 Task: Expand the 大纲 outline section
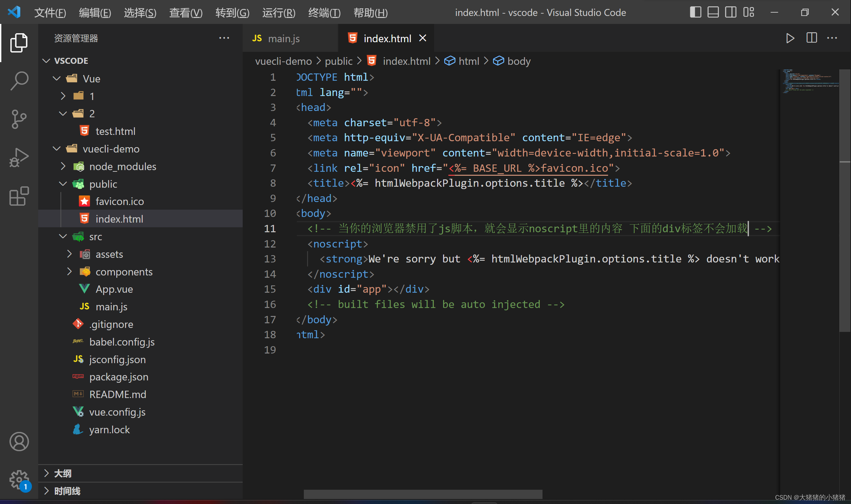[141, 473]
